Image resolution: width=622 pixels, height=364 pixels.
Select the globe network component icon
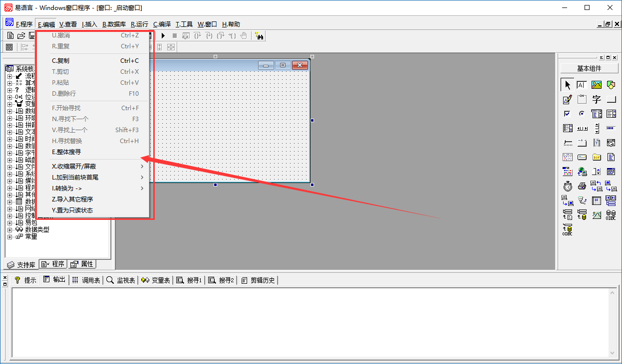(x=582, y=172)
